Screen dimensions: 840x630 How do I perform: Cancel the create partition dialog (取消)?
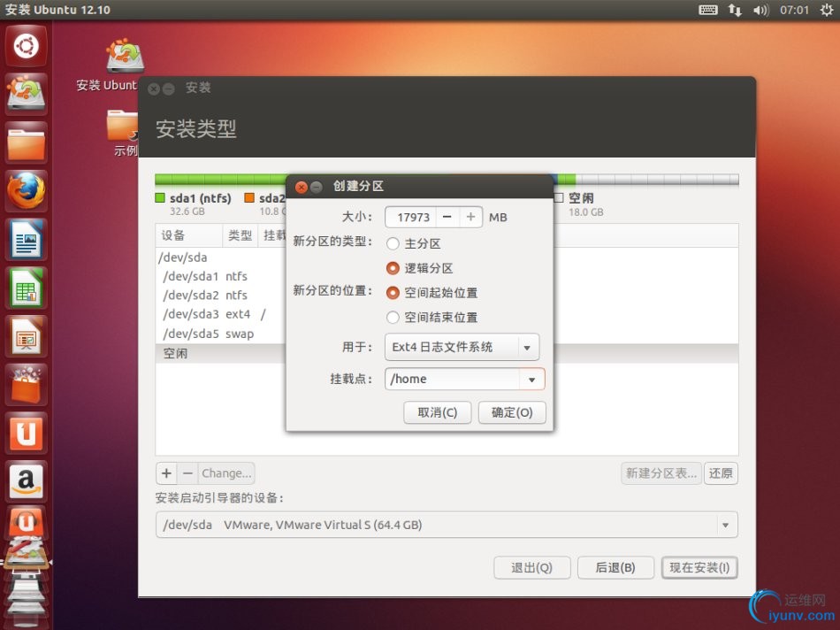tap(437, 412)
